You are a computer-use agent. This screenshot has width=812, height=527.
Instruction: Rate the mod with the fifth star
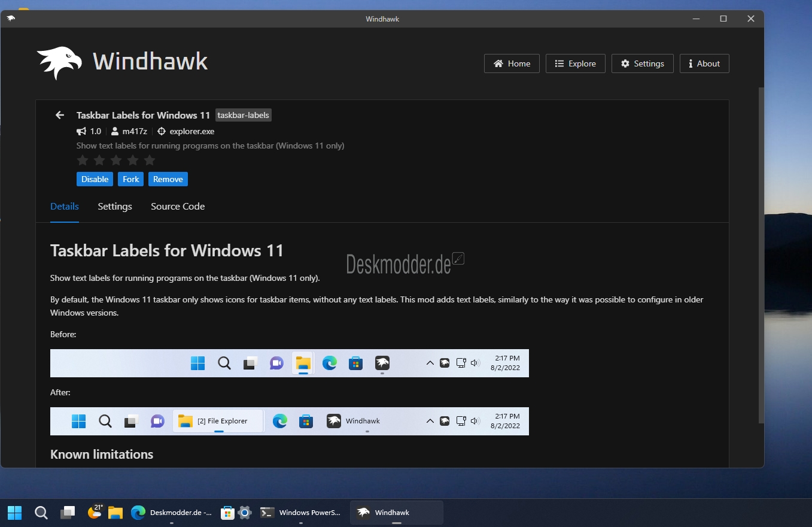pos(150,160)
